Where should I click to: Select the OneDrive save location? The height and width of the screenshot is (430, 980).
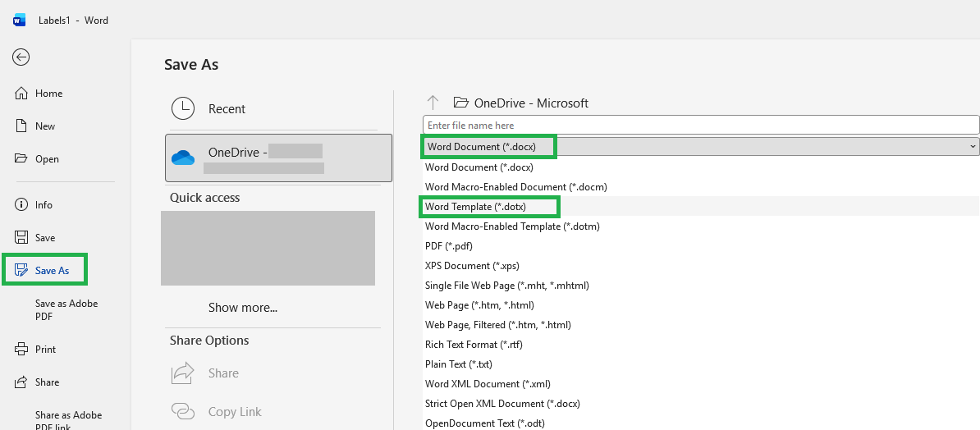[x=279, y=158]
